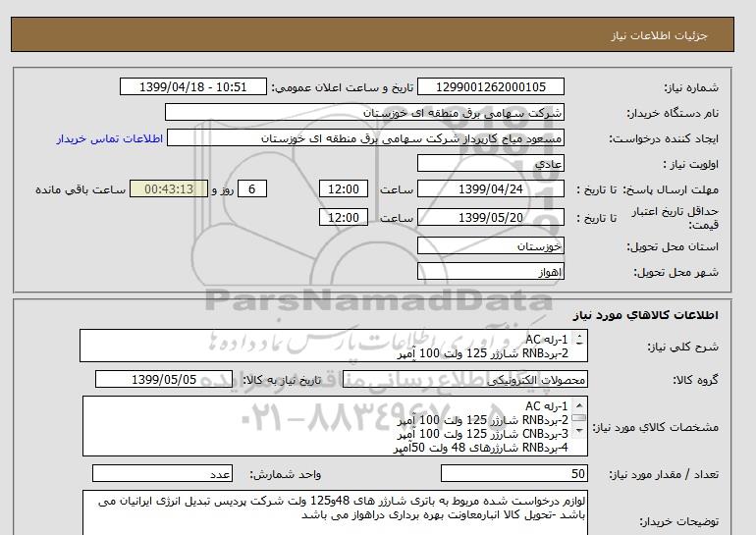Click the down arrow of specifications scrollbar
756x535 pixels.
click(x=579, y=430)
